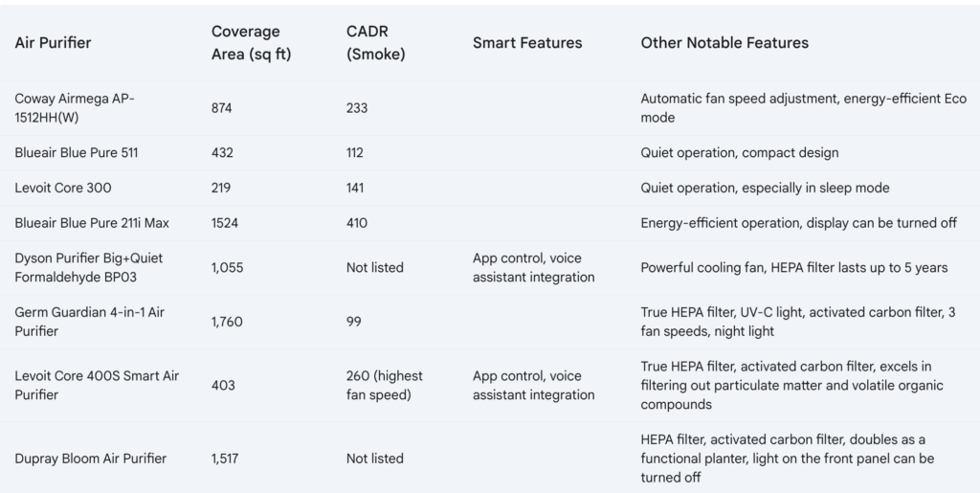Click the Air Purifier column header
Image resolution: width=980 pixels, height=493 pixels.
point(54,43)
